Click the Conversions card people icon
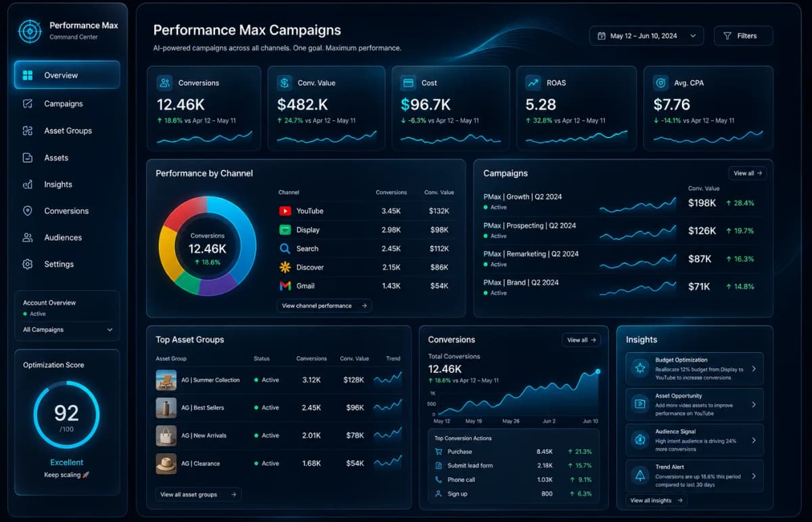Image resolution: width=812 pixels, height=522 pixels. coord(164,83)
